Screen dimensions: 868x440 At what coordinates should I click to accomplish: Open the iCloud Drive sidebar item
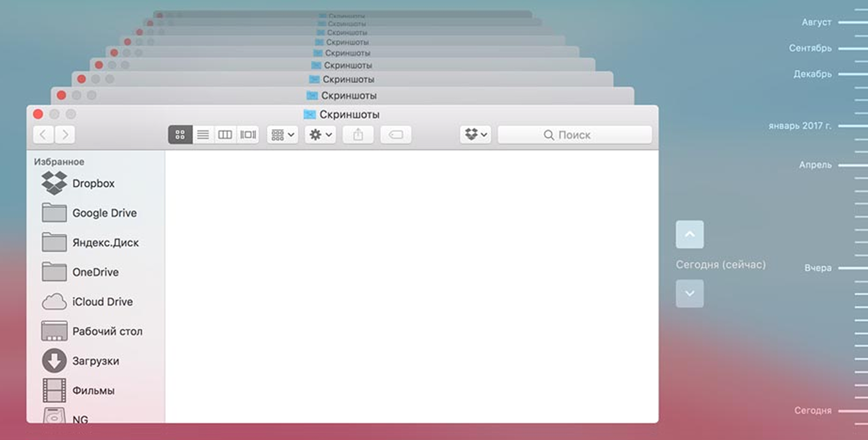pyautogui.click(x=103, y=302)
